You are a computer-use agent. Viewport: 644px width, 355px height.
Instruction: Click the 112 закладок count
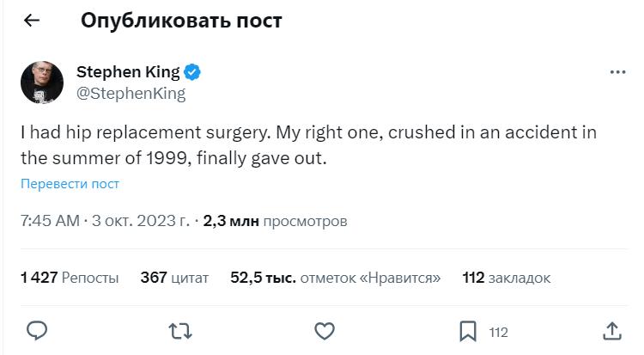tap(506, 278)
